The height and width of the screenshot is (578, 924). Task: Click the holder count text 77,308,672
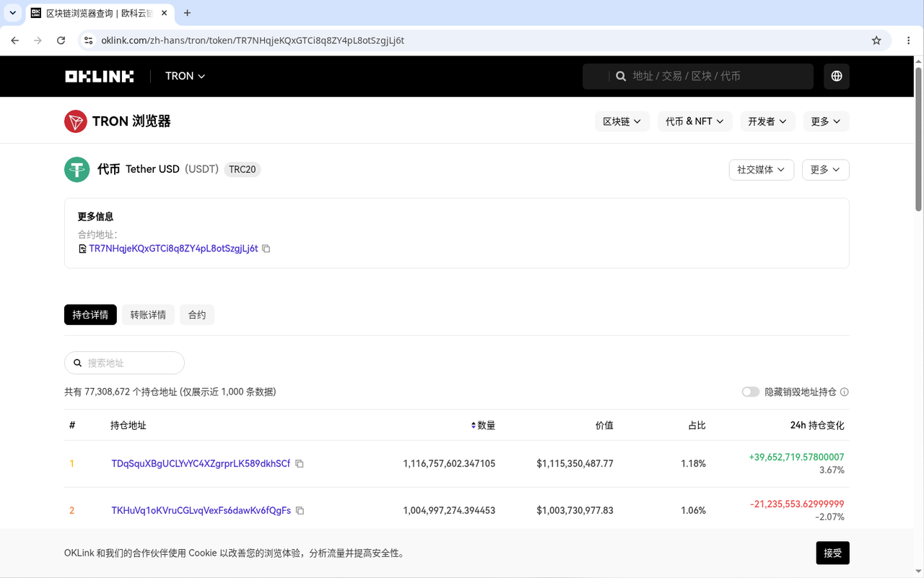[107, 392]
